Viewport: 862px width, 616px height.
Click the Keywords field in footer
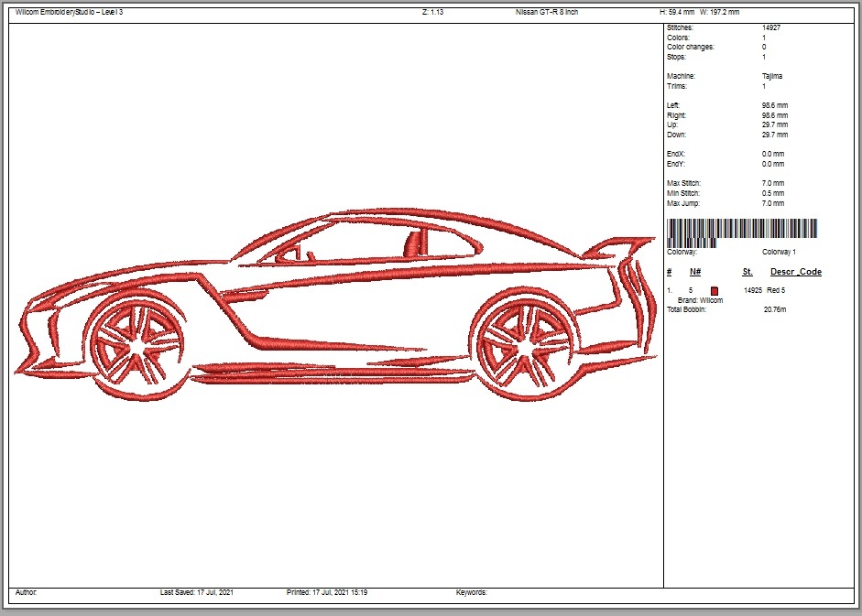point(472,592)
